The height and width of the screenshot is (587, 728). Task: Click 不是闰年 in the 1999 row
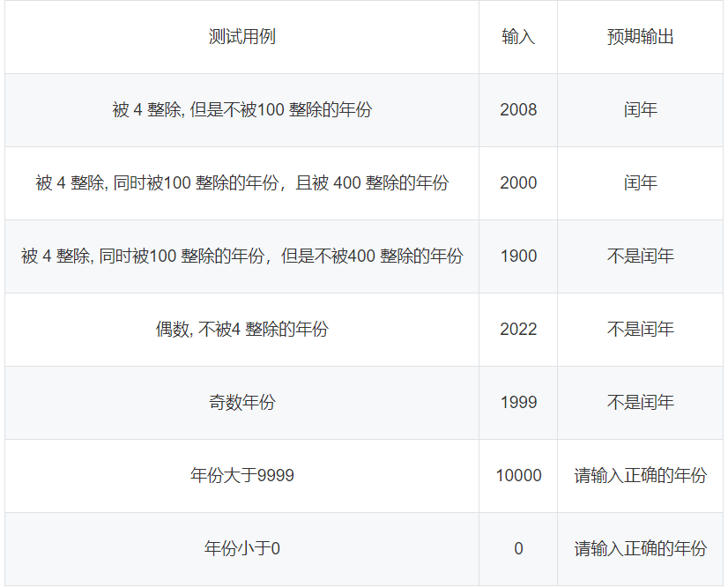click(640, 403)
